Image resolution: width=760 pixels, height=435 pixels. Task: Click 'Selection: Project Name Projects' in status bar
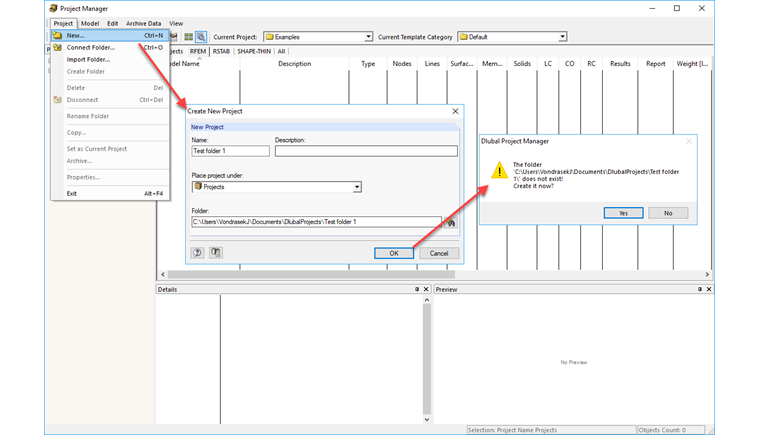pyautogui.click(x=551, y=430)
